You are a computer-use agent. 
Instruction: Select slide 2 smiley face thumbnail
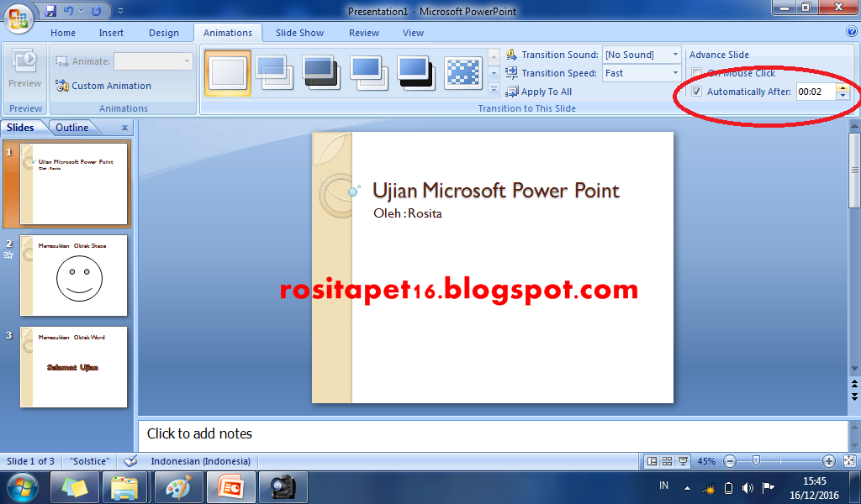pyautogui.click(x=74, y=276)
